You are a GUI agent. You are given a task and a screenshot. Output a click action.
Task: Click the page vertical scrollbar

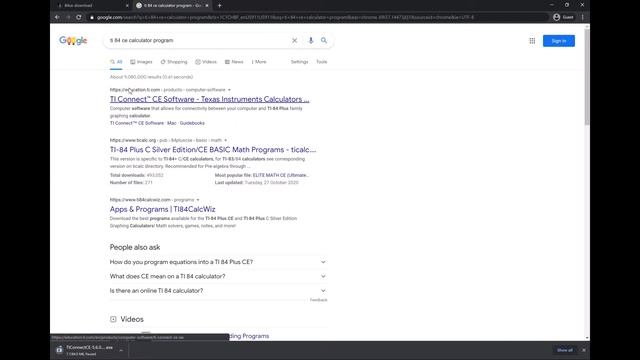pyautogui.click(x=587, y=77)
